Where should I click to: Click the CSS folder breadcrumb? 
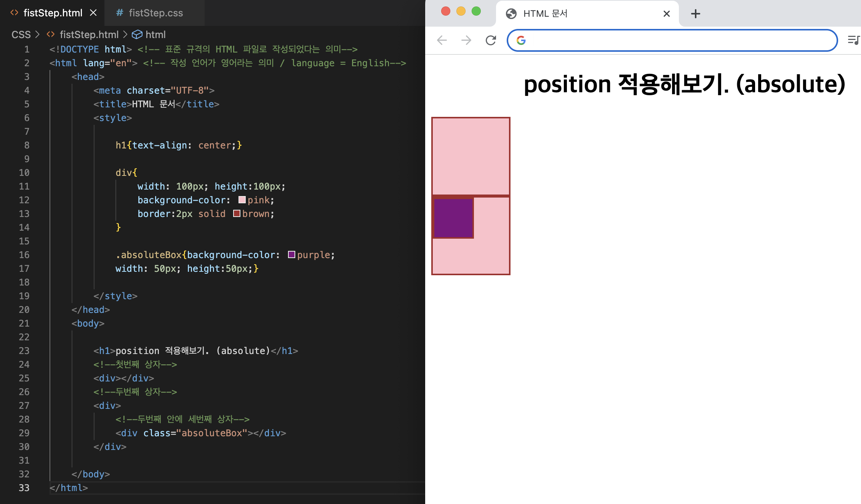[21, 35]
